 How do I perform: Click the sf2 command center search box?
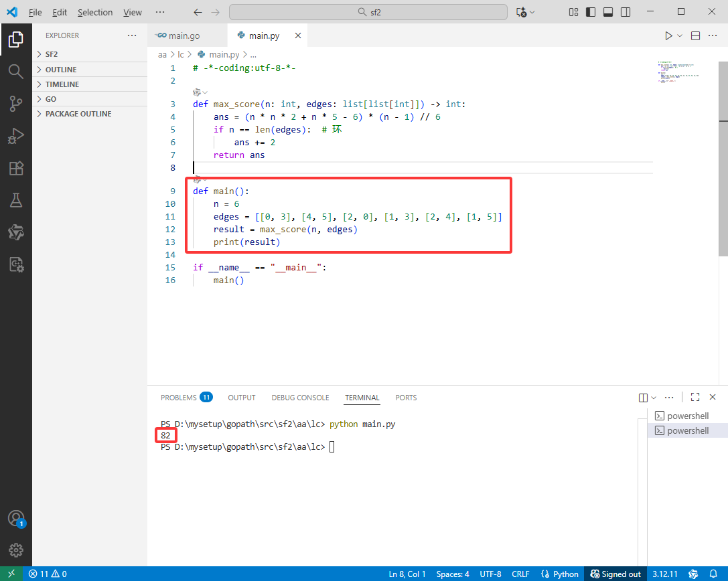(368, 12)
